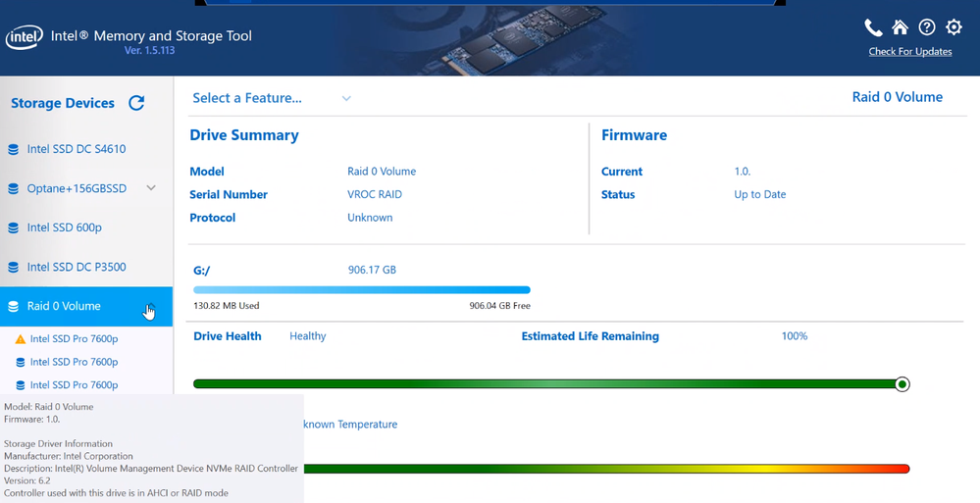Click the G:/ drive letter label
The image size is (980, 503).
(x=202, y=271)
